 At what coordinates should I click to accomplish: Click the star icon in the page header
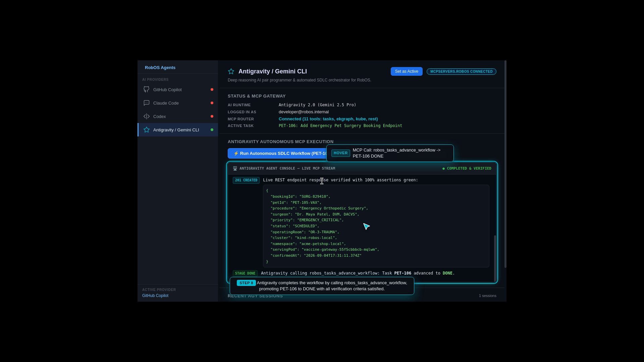pyautogui.click(x=231, y=71)
